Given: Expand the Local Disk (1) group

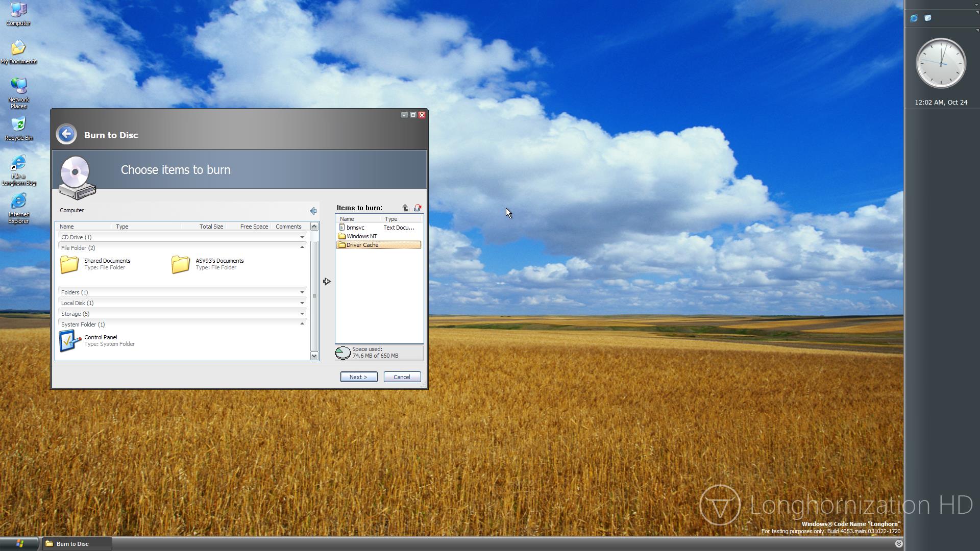Looking at the screenshot, I should tap(302, 303).
